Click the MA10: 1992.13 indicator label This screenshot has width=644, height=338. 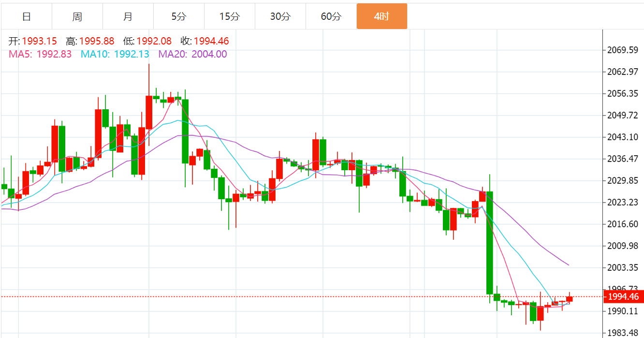coord(115,54)
